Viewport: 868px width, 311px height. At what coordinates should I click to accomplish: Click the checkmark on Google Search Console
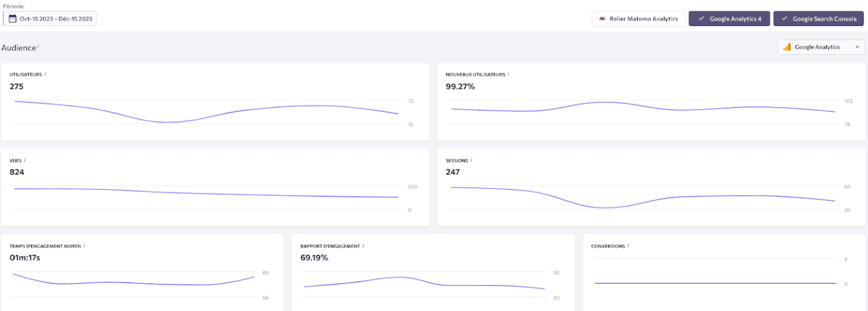784,19
